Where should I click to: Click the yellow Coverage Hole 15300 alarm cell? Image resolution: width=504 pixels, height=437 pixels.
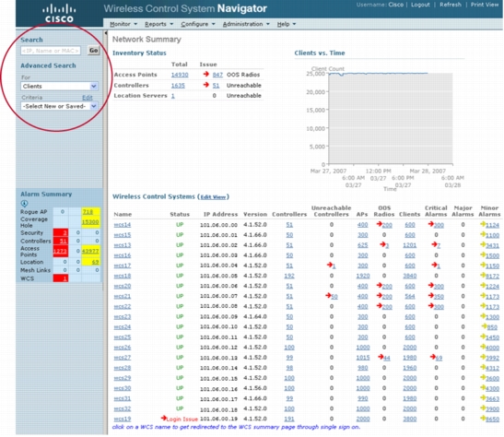click(90, 222)
